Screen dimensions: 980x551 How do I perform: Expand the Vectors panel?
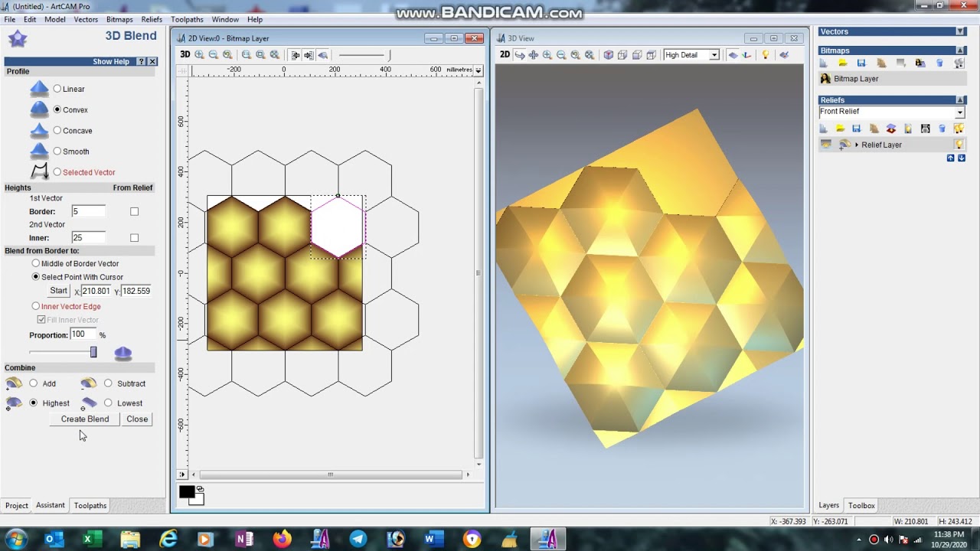960,31
